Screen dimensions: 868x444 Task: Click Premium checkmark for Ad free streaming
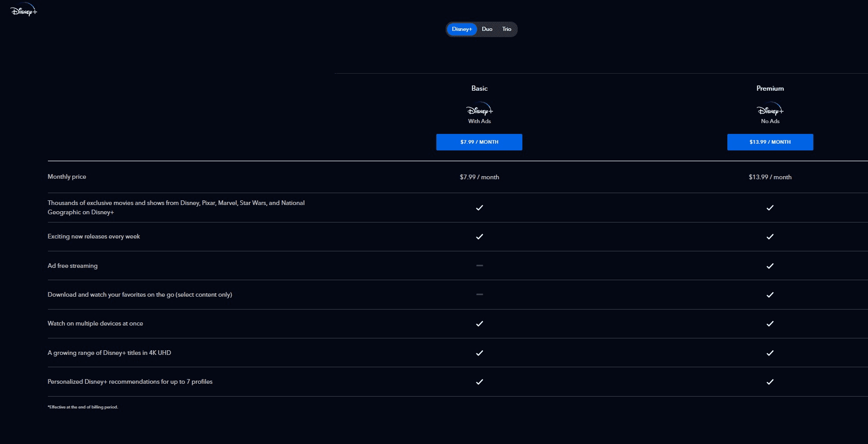click(x=770, y=266)
